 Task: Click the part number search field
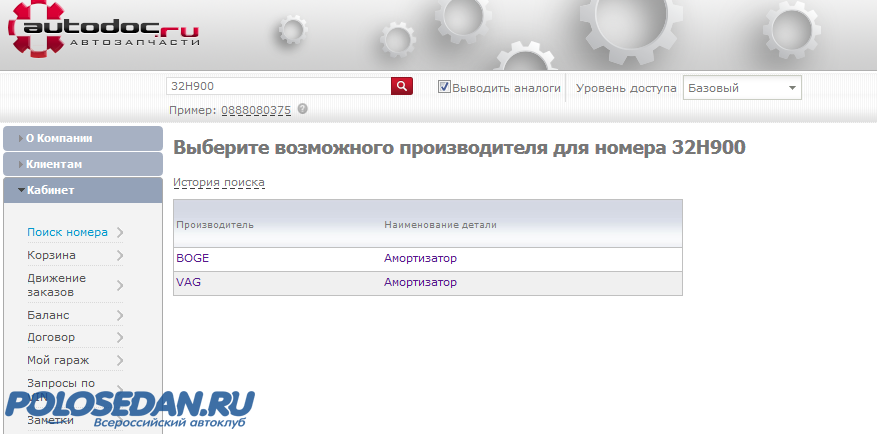(278, 87)
